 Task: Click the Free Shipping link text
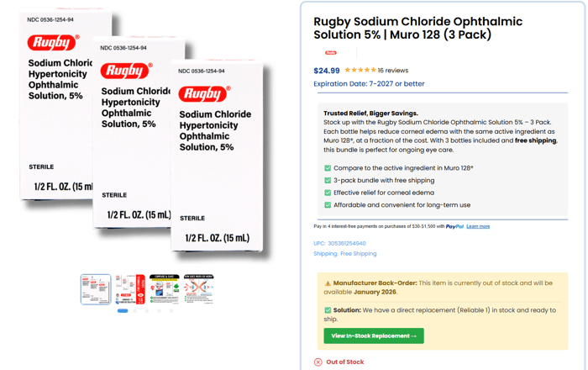[x=359, y=253]
